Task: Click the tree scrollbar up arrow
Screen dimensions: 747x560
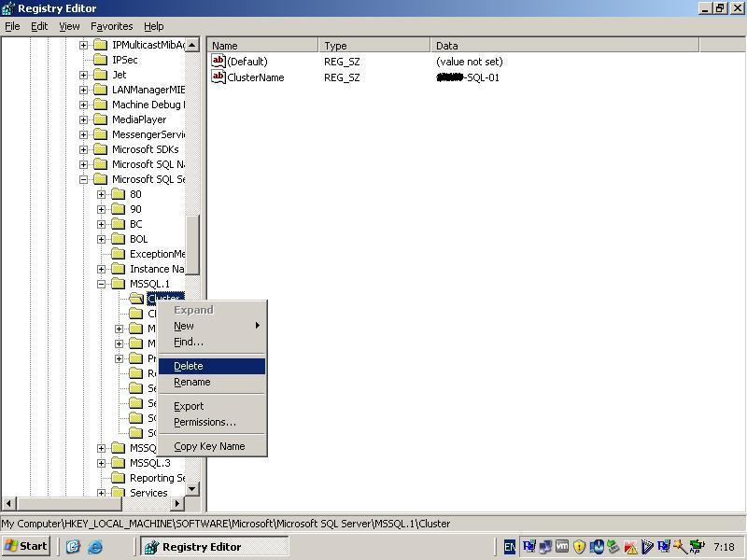Action: coord(192,45)
